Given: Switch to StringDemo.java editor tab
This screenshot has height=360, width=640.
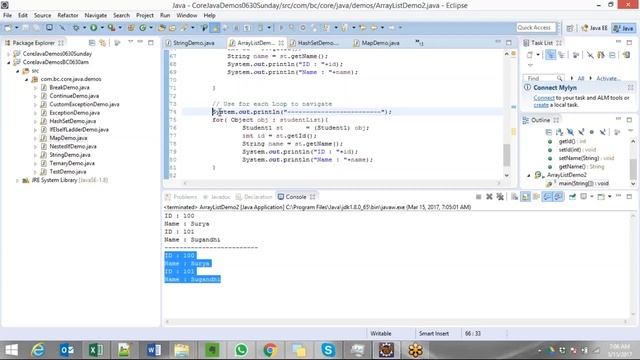Looking at the screenshot, I should click(x=190, y=43).
